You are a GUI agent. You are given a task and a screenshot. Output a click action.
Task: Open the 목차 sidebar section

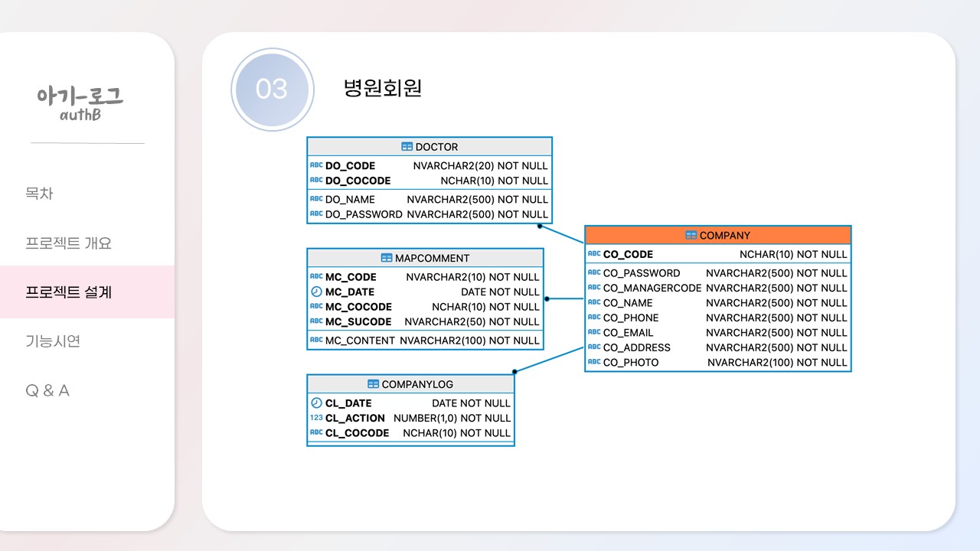coord(39,194)
